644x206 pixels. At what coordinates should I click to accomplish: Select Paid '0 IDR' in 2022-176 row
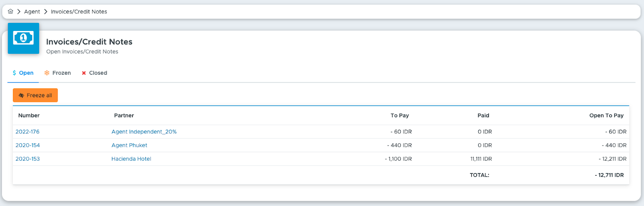click(485, 132)
